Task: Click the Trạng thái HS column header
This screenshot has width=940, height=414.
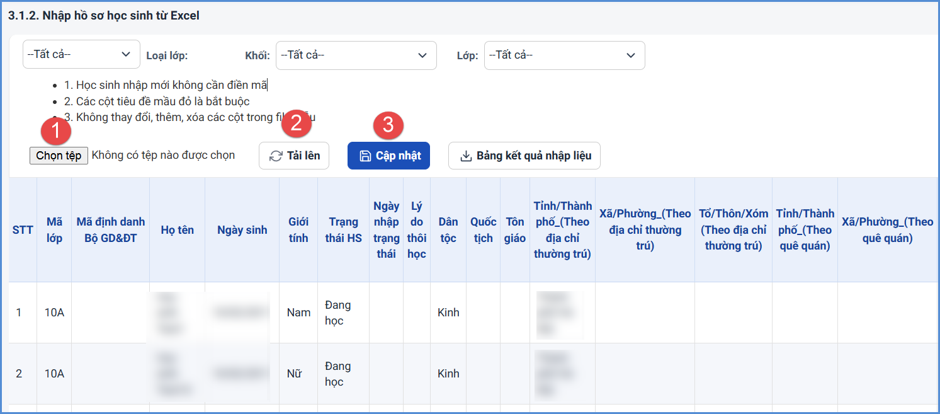Action: (x=344, y=230)
